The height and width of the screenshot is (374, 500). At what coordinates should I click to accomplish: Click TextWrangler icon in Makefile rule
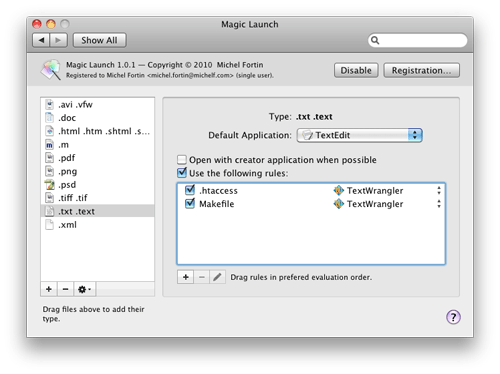click(x=338, y=204)
